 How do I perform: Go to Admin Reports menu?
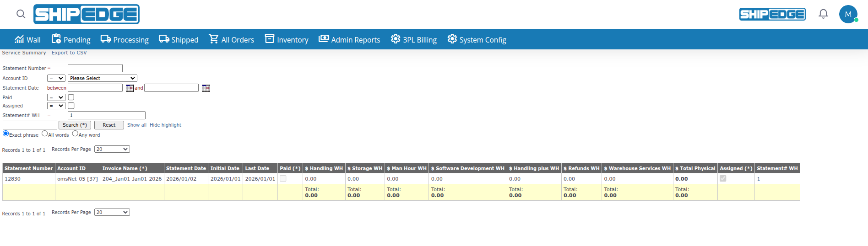tap(350, 40)
